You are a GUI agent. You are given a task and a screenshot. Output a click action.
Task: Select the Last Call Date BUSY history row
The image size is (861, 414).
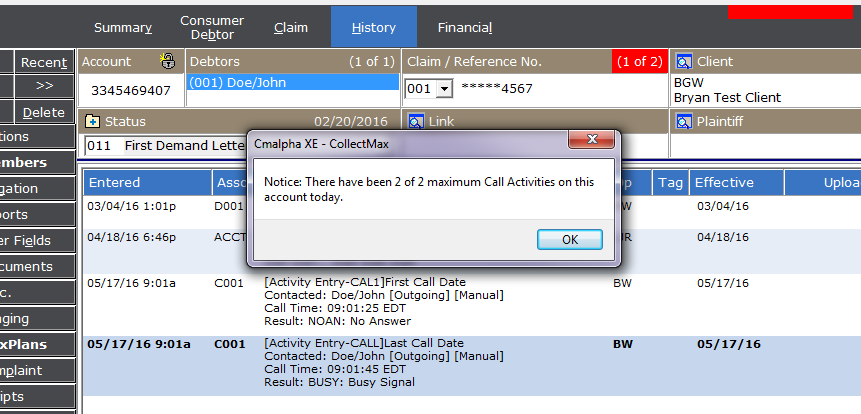(x=400, y=362)
